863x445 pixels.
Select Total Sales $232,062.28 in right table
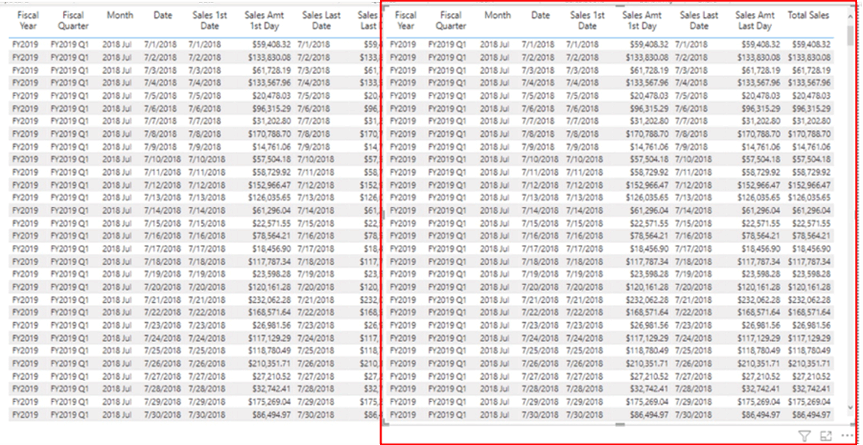809,300
